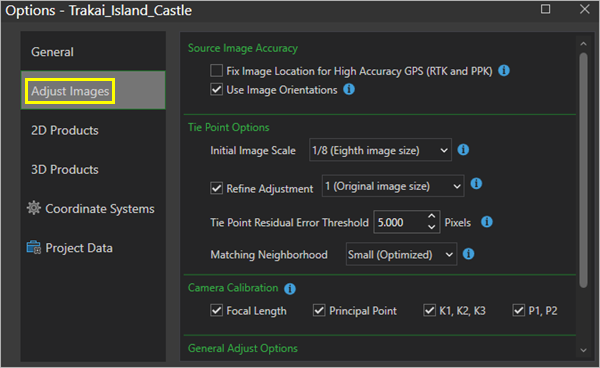Select the 3D Products tab
Image resolution: width=600 pixels, height=368 pixels.
(65, 169)
